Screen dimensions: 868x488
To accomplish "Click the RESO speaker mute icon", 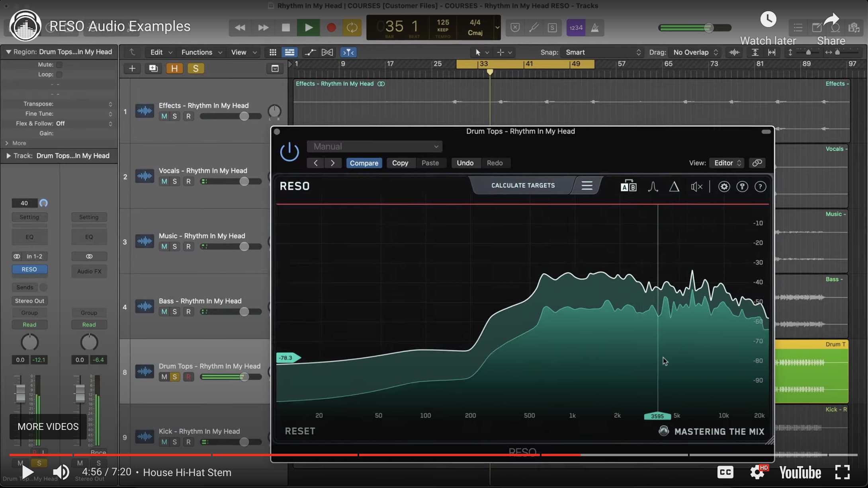I will point(696,187).
